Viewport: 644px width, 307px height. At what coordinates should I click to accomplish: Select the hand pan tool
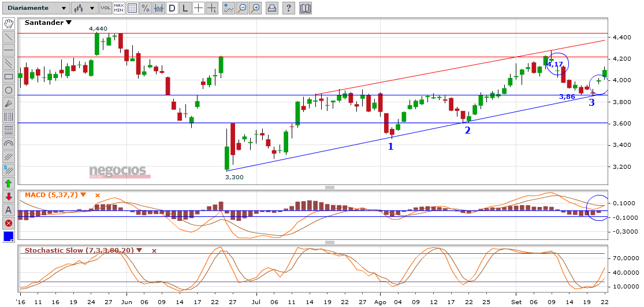coord(9,24)
